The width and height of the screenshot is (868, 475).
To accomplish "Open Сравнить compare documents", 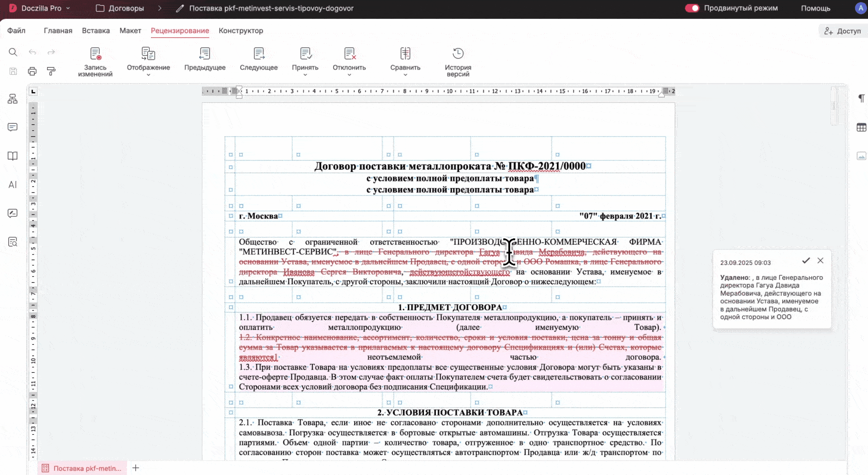I will point(405,61).
